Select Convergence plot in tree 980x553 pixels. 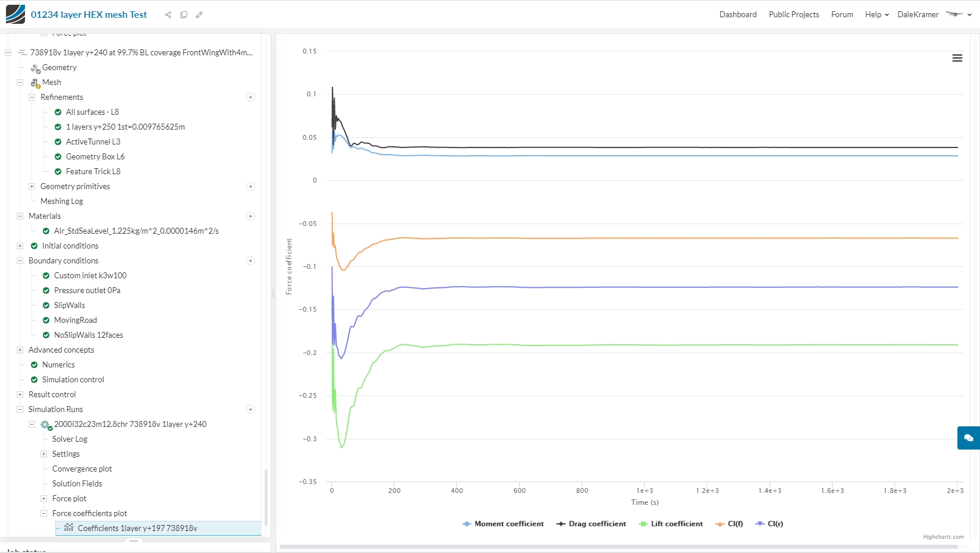point(82,469)
